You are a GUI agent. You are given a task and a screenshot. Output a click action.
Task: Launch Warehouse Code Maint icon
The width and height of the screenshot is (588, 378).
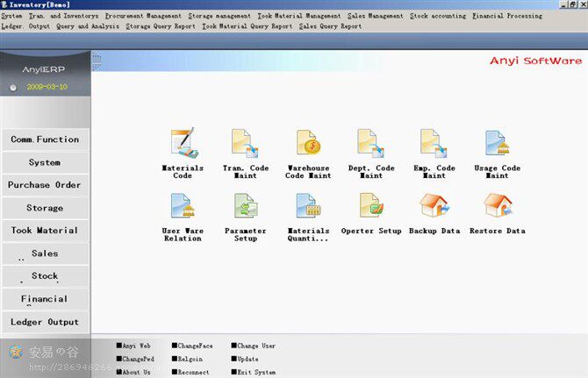(308, 142)
